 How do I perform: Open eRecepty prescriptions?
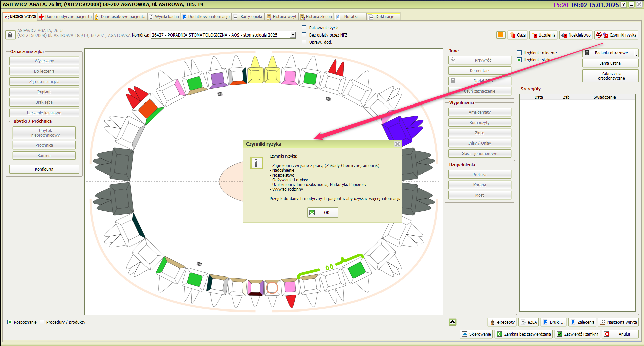coord(502,322)
